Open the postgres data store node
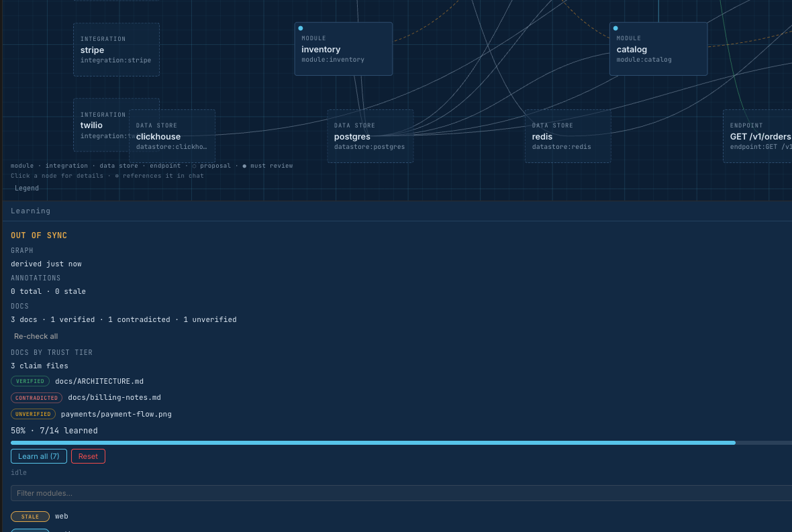The height and width of the screenshot is (532, 792). 370,136
